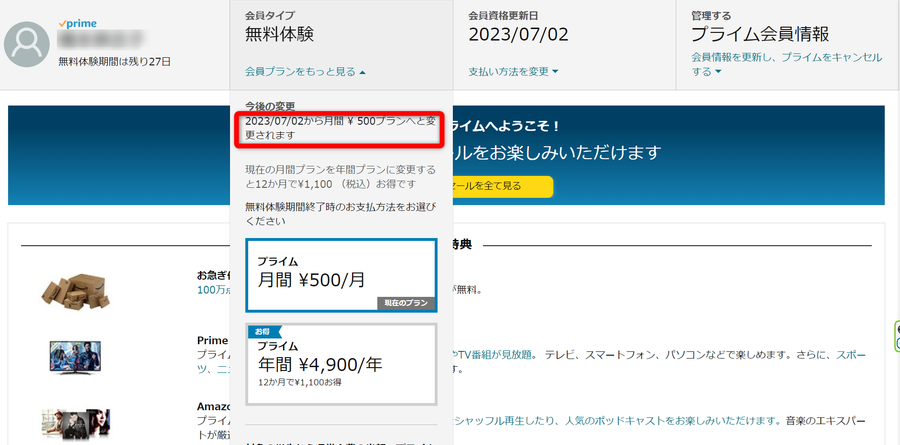Screen dimensions: 900x445
Task: Click the 現在のプラン badge on monthly card
Action: [x=406, y=304]
